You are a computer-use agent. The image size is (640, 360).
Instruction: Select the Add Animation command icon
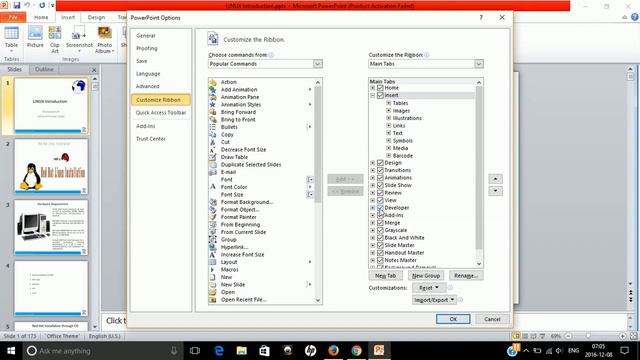click(213, 89)
